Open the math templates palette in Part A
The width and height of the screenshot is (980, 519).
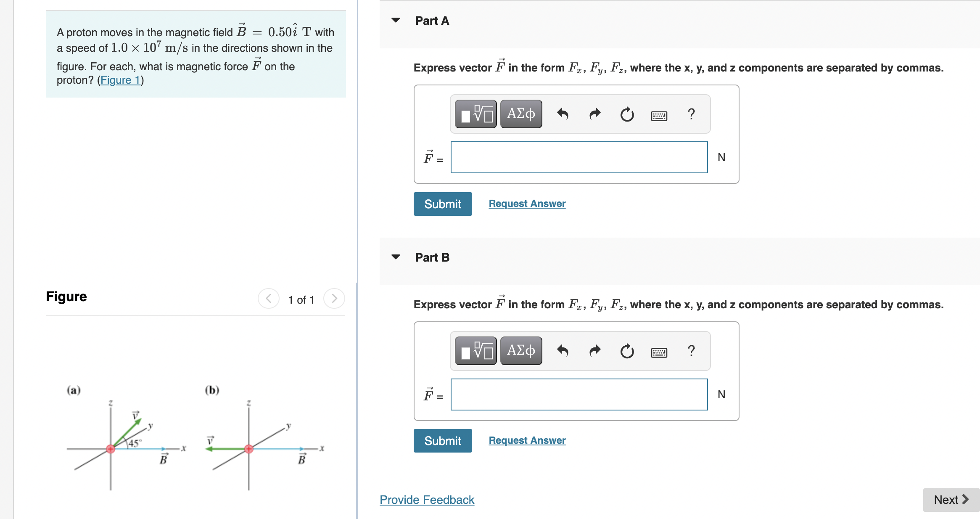click(x=475, y=114)
